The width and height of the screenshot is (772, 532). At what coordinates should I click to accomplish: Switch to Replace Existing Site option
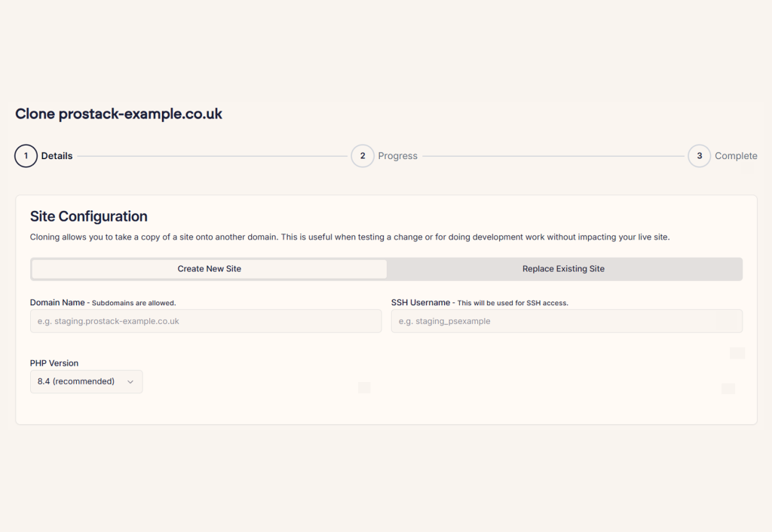click(x=563, y=269)
